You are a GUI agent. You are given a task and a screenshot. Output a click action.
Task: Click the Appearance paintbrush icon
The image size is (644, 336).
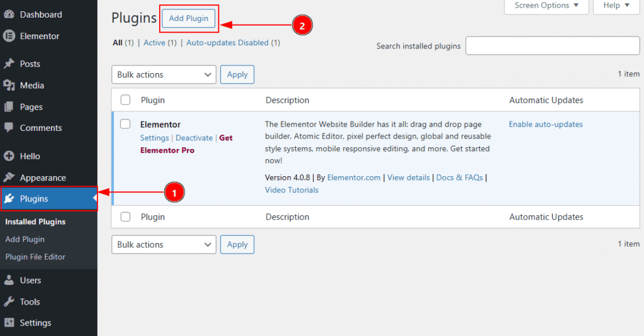(9, 177)
